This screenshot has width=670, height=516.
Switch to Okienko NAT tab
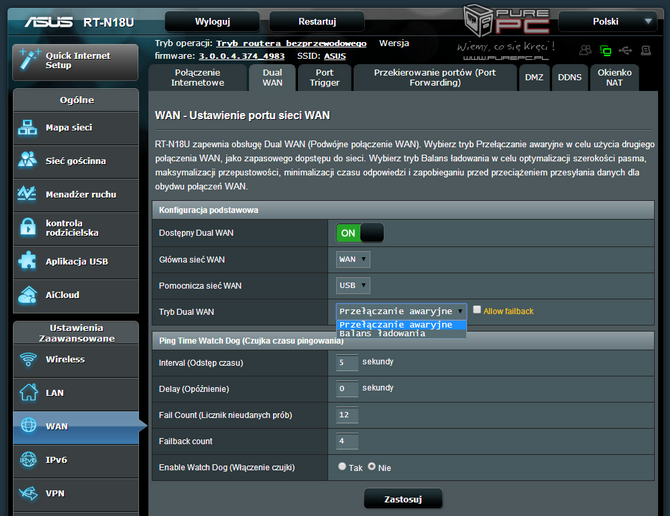(x=614, y=78)
